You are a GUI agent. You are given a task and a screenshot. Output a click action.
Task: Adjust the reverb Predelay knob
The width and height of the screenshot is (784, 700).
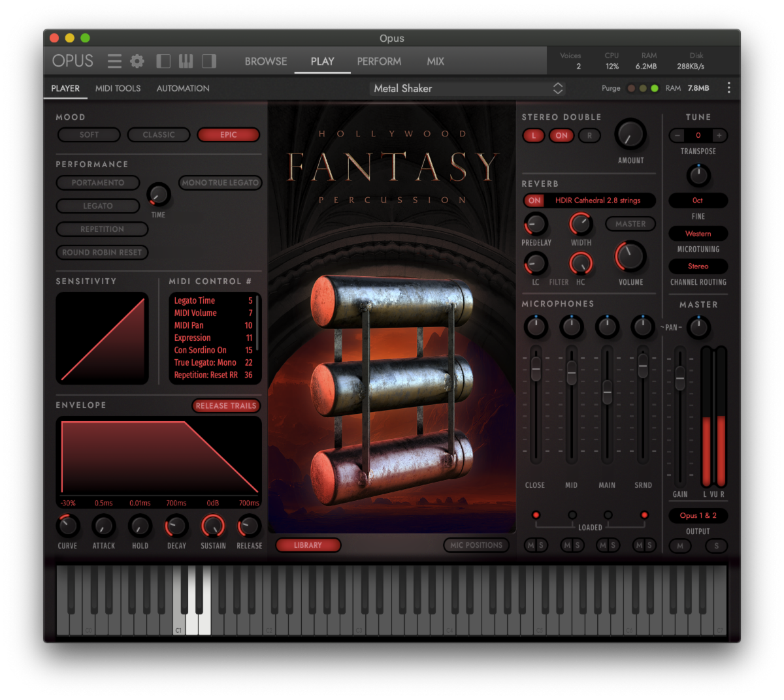[x=536, y=224]
